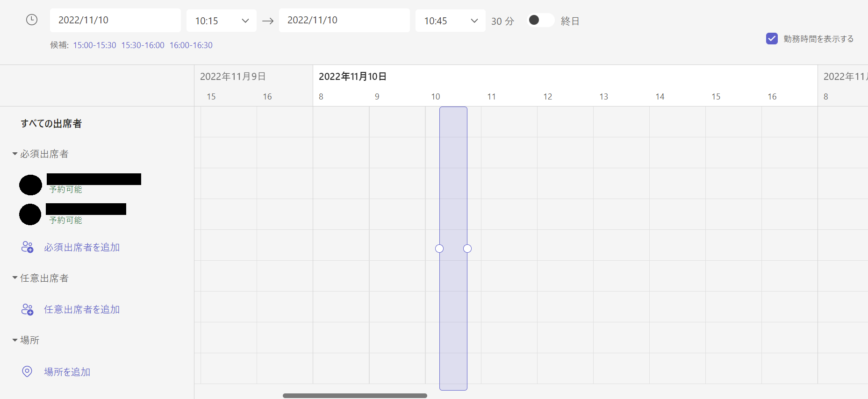
Task: Click the add required attendee person icon
Action: click(x=28, y=247)
